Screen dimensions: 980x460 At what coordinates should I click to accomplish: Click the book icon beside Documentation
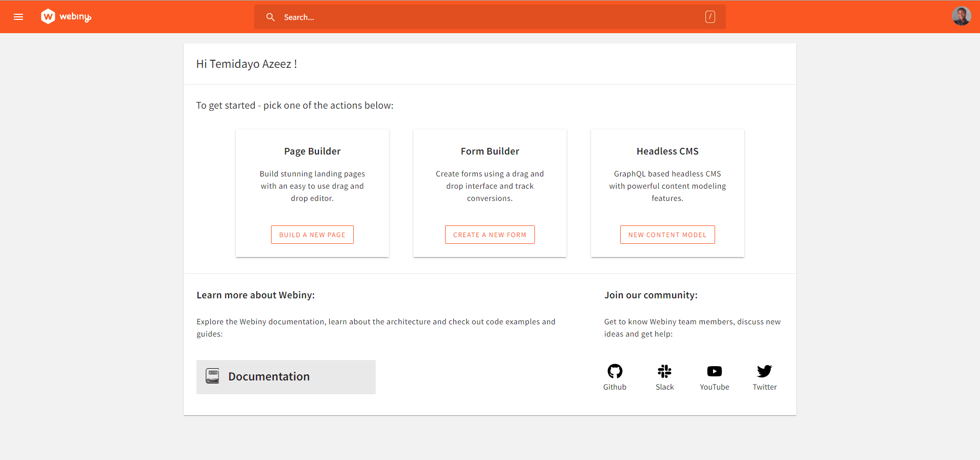pos(212,376)
